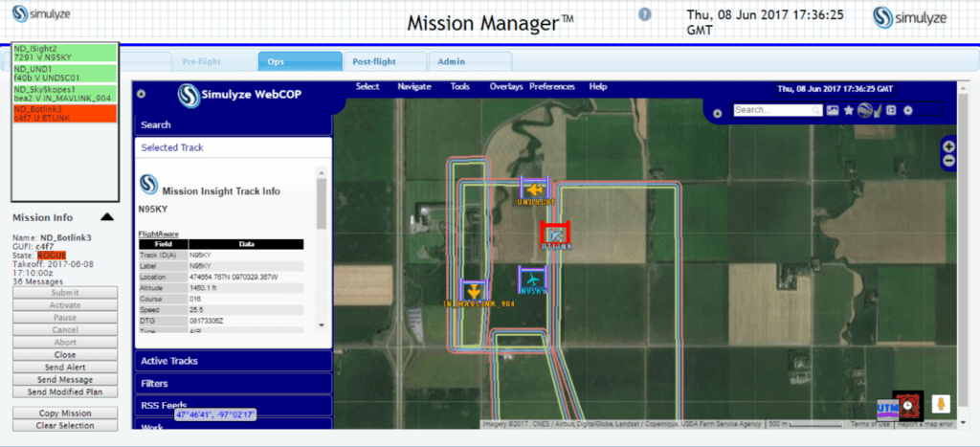Open the WebCOP Help menu
Image resolution: width=980 pixels, height=447 pixels.
598,87
